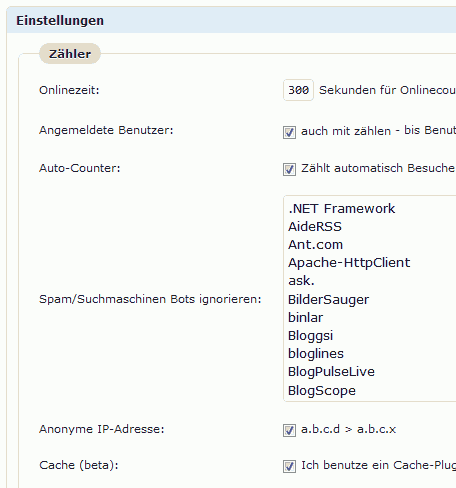Uncheck the Anonyme IP-Adresse checkbox

289,430
